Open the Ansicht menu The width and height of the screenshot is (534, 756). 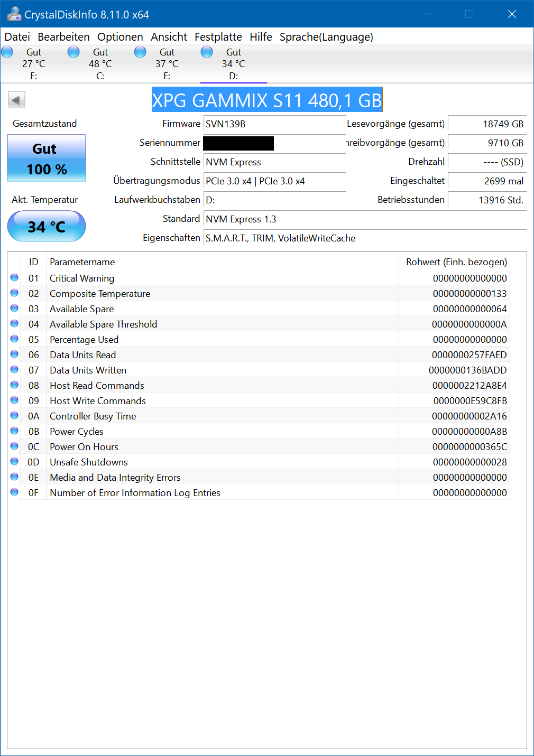[169, 37]
